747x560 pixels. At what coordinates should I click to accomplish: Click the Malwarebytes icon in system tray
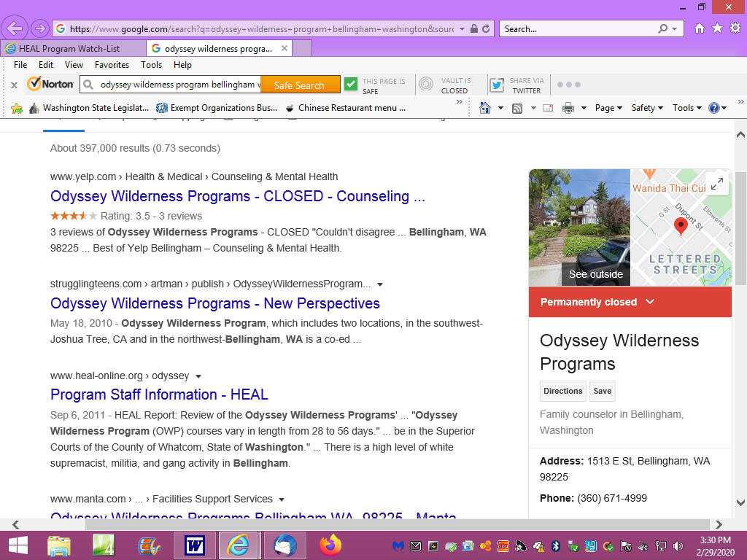point(398,546)
